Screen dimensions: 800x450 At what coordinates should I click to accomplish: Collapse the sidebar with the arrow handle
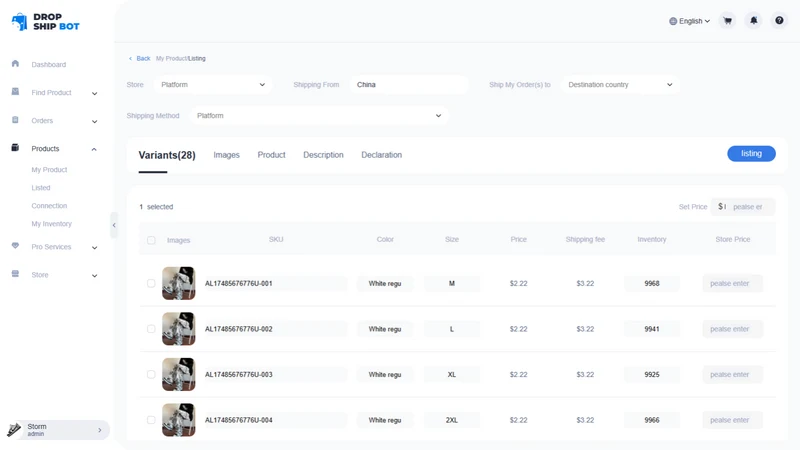click(x=114, y=225)
